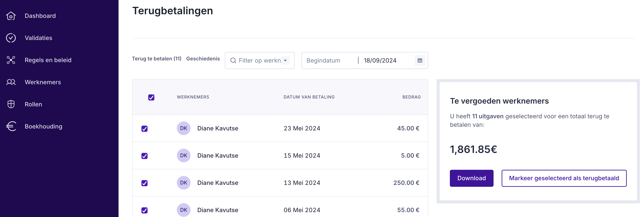Select the Terug te betalen (11) tab

(156, 59)
